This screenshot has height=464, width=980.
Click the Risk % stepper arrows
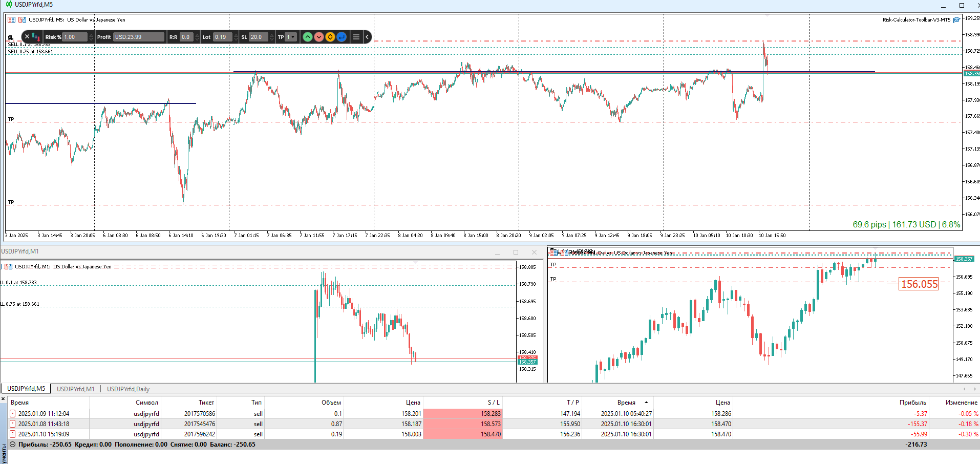pyautogui.click(x=91, y=37)
